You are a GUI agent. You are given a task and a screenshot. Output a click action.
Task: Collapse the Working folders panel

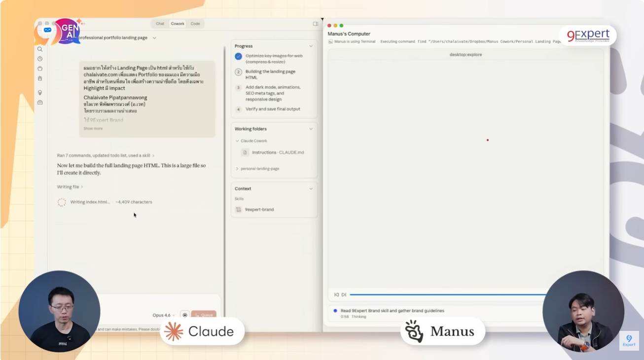311,129
